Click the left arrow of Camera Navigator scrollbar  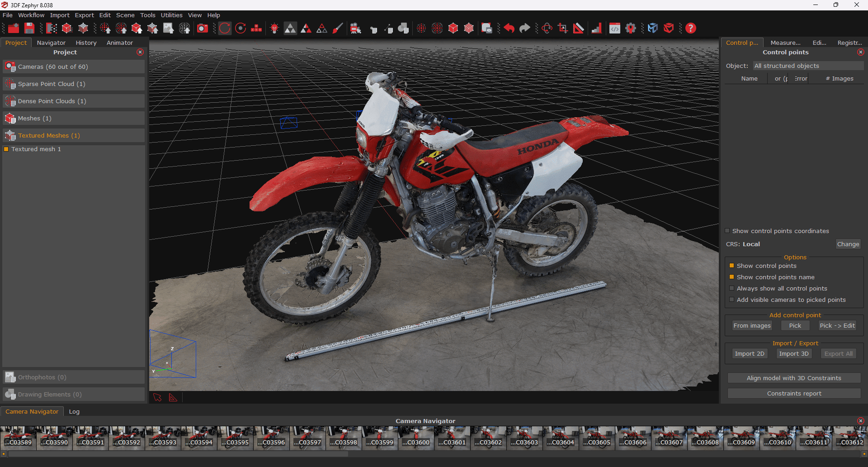click(x=4, y=454)
